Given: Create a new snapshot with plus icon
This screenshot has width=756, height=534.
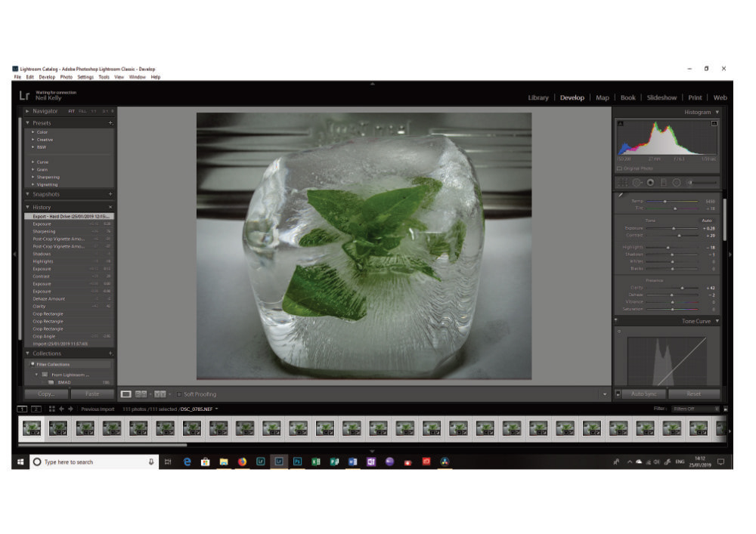Looking at the screenshot, I should click(110, 194).
